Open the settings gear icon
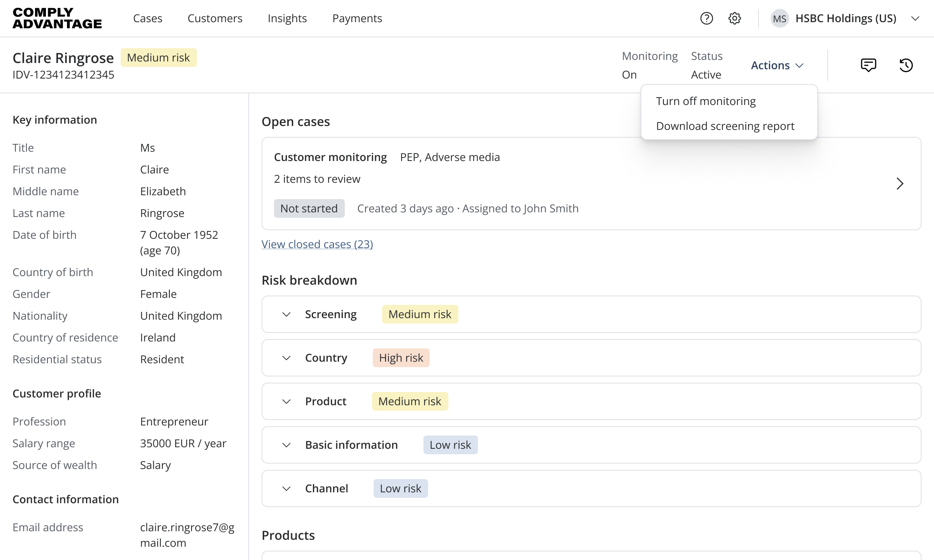Screen dimensions: 934x560 click(734, 18)
